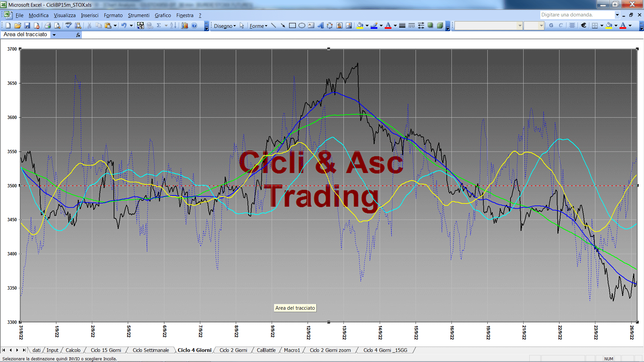Insert a Text Box using the drawing toolbar
644x362 pixels.
point(311,26)
